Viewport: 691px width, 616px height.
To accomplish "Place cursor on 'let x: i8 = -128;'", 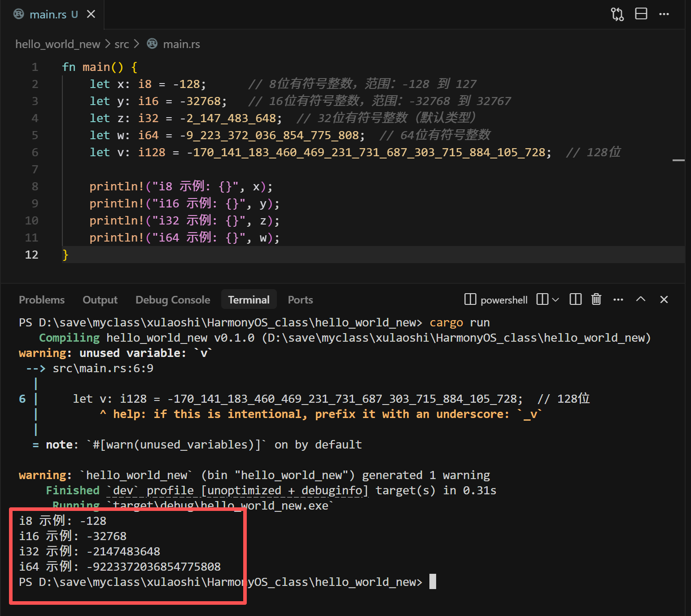I will pos(148,84).
